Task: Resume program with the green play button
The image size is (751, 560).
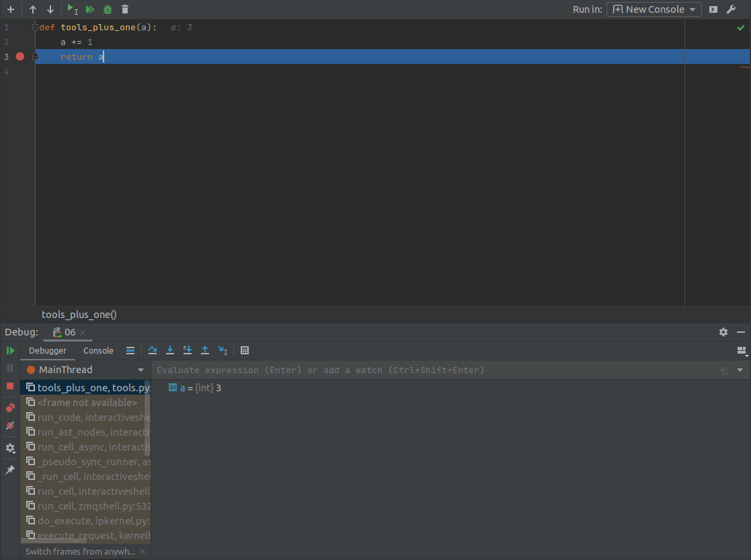Action: 10,350
